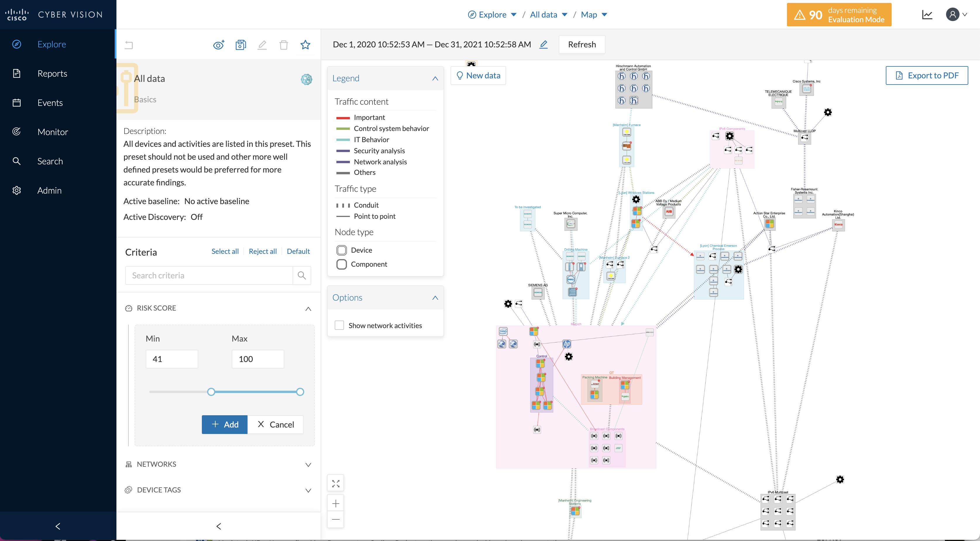This screenshot has height=541, width=980.
Task: Star this preset as favorite
Action: 305,44
